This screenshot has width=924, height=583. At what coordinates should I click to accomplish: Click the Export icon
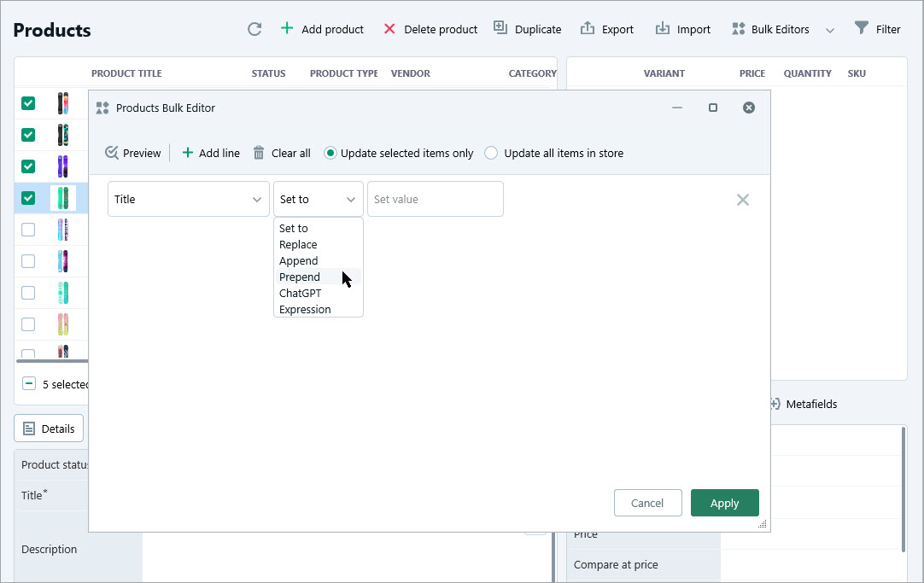pyautogui.click(x=588, y=28)
